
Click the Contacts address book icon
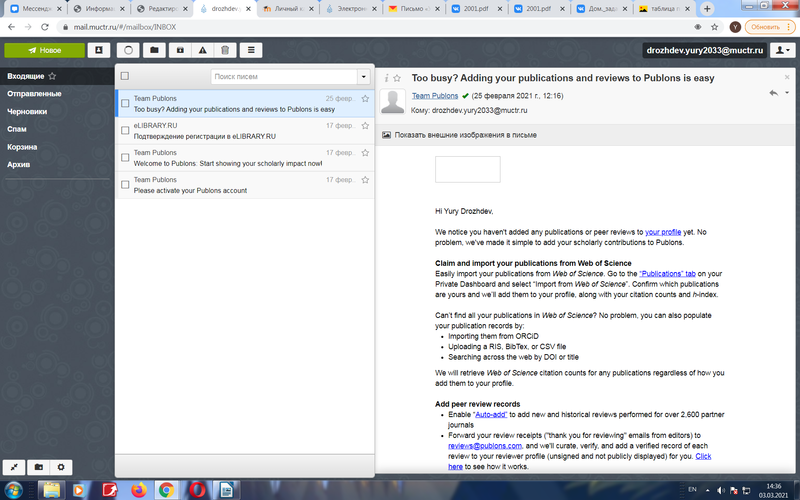click(100, 50)
